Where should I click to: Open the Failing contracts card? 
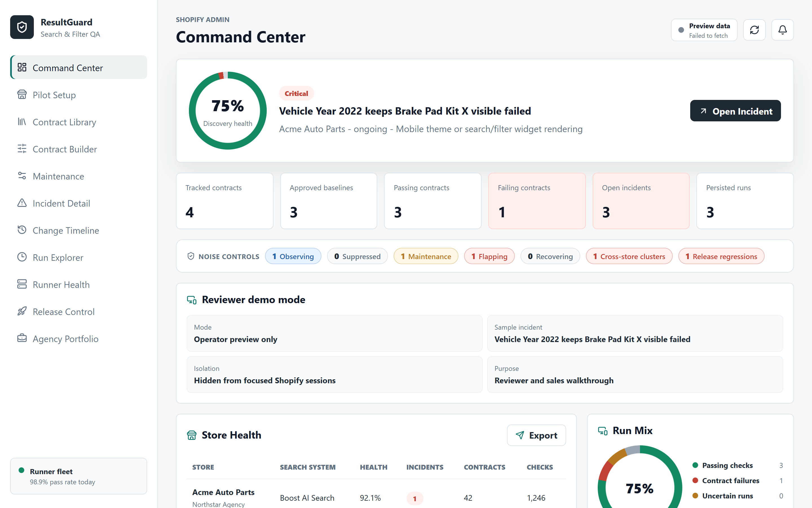(537, 201)
